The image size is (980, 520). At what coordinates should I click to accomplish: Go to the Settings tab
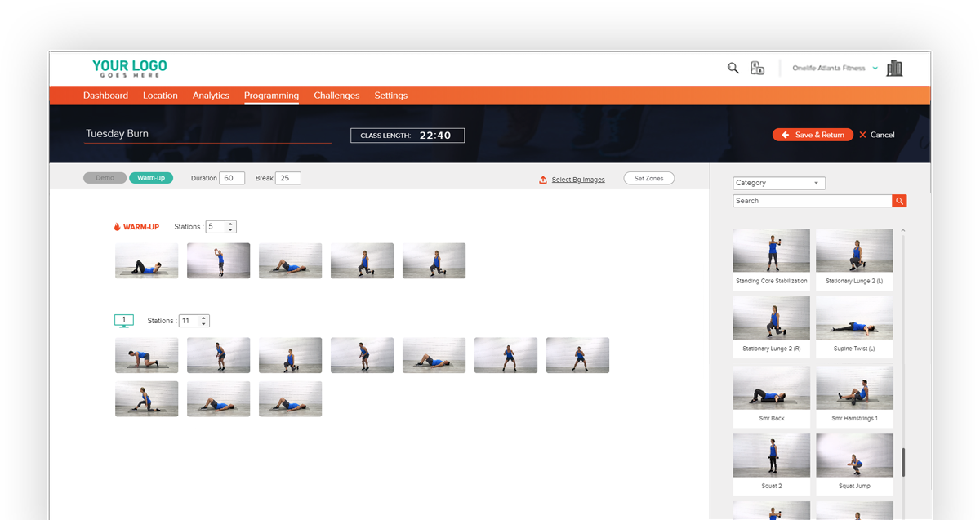391,96
